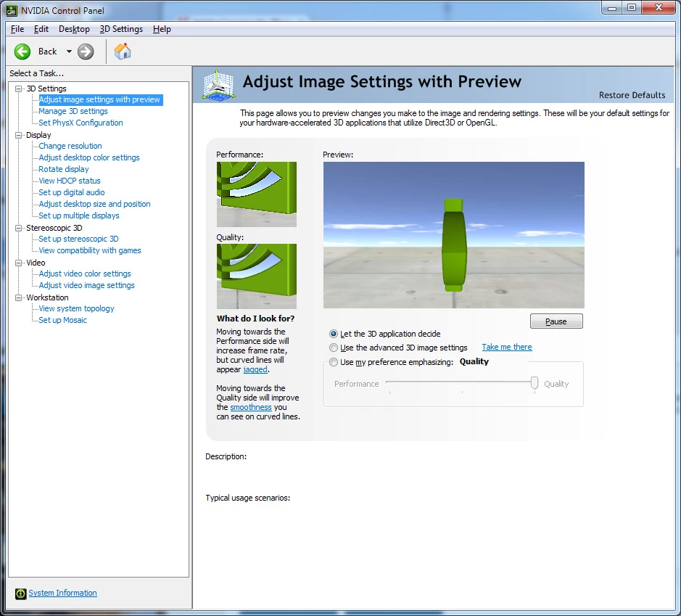Click the 'Typical usage scenarios:' label
Image resolution: width=681 pixels, height=616 pixels.
coord(247,498)
